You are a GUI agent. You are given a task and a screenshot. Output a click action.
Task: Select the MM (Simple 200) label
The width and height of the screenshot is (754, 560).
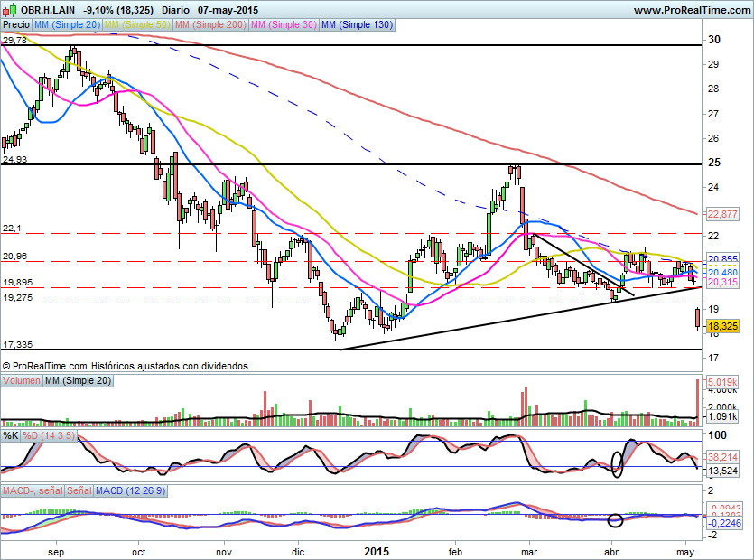click(x=209, y=26)
